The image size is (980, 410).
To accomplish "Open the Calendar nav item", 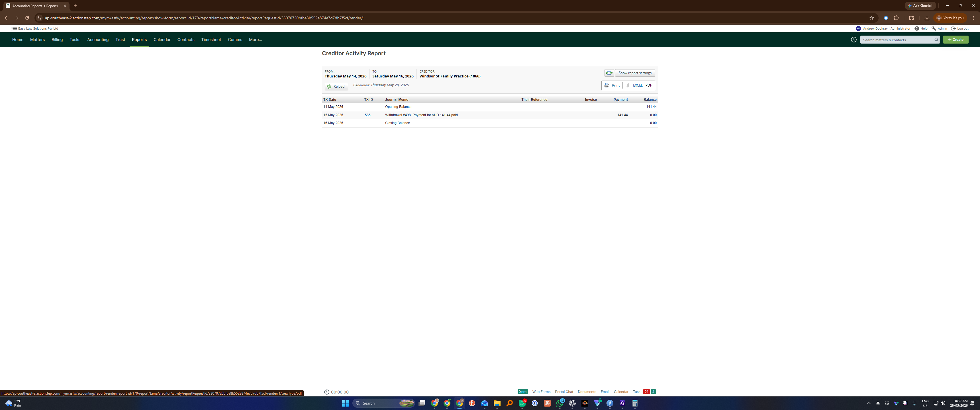I will tap(162, 40).
